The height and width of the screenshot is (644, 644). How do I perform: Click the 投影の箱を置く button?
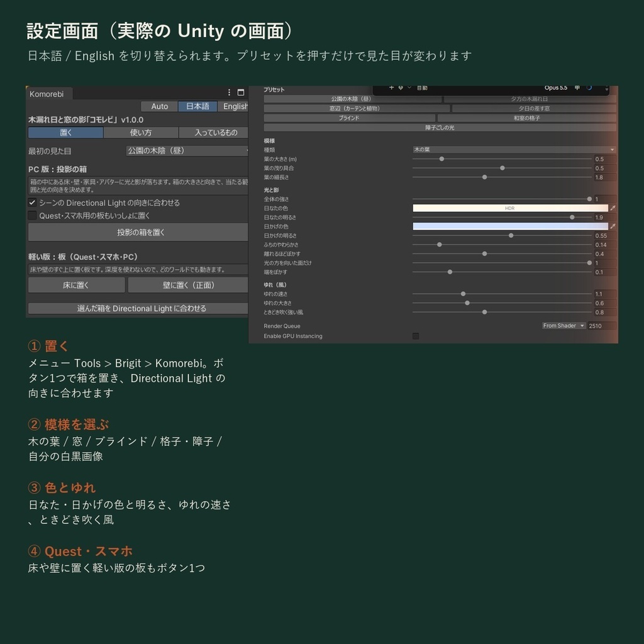pos(138,233)
